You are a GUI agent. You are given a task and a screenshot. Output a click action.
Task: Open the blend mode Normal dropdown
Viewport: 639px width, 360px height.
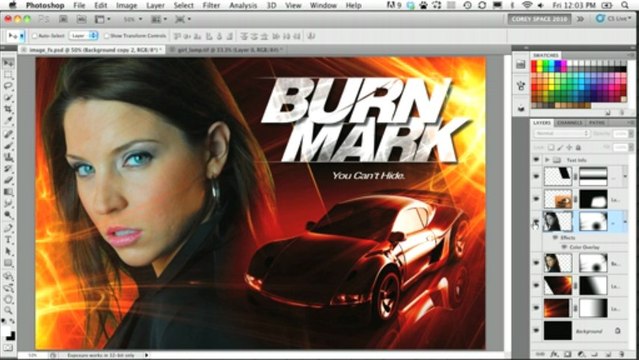point(562,134)
